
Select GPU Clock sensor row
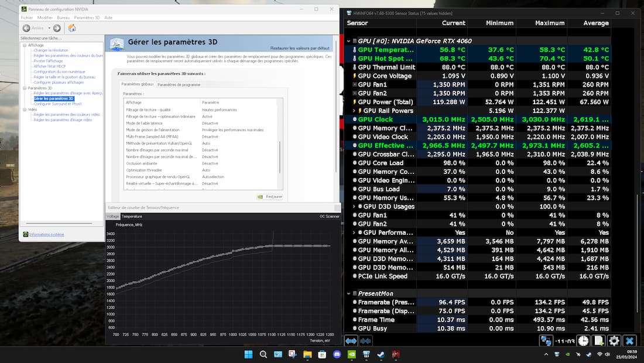coord(477,119)
